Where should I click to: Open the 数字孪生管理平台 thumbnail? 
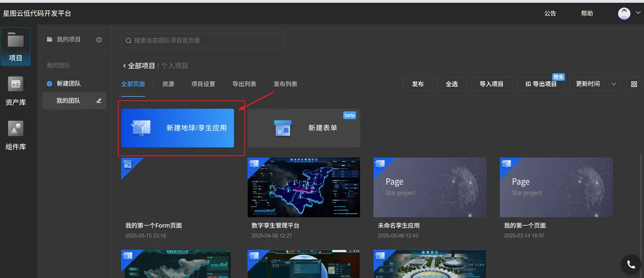304,187
